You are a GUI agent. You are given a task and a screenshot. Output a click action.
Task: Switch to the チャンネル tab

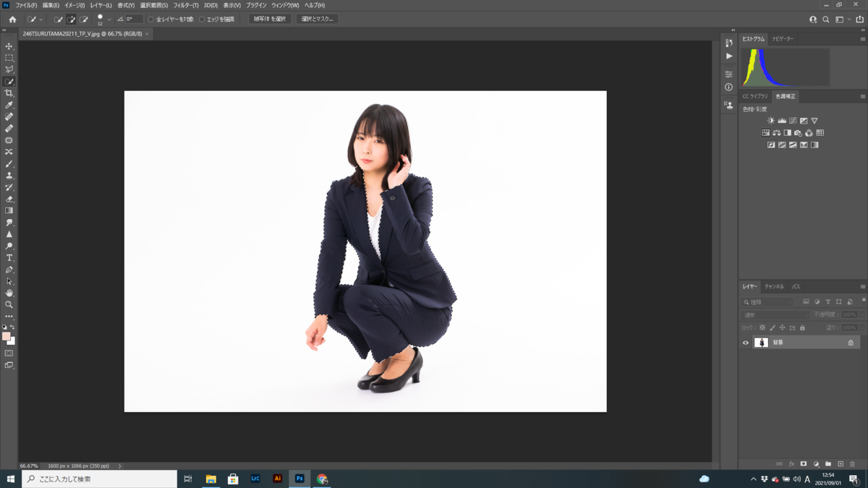pyautogui.click(x=774, y=286)
